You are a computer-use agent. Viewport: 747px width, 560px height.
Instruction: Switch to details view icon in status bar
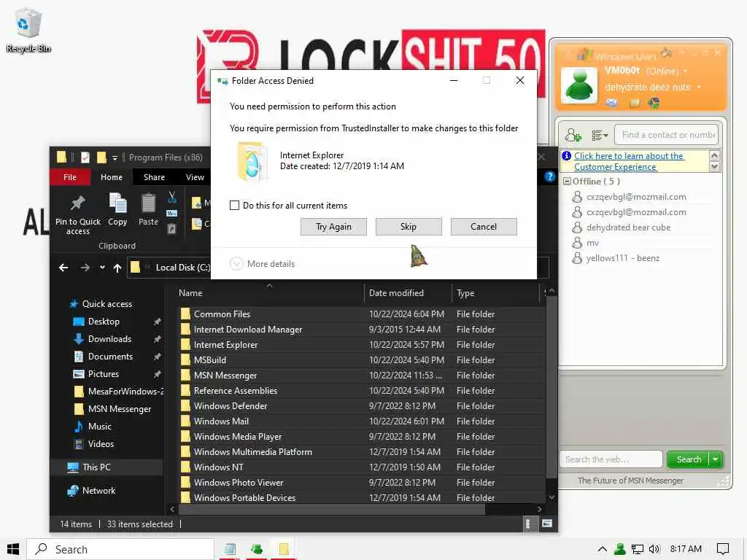point(528,524)
